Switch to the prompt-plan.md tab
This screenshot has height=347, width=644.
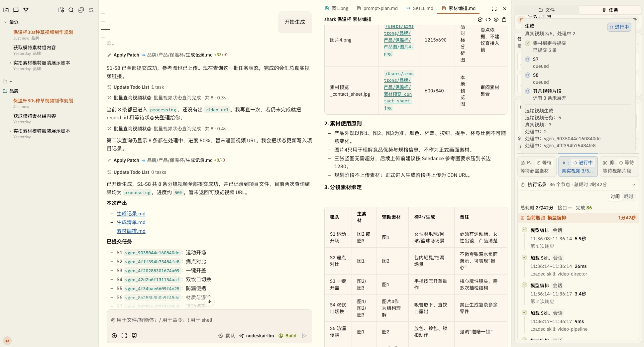coord(377,8)
